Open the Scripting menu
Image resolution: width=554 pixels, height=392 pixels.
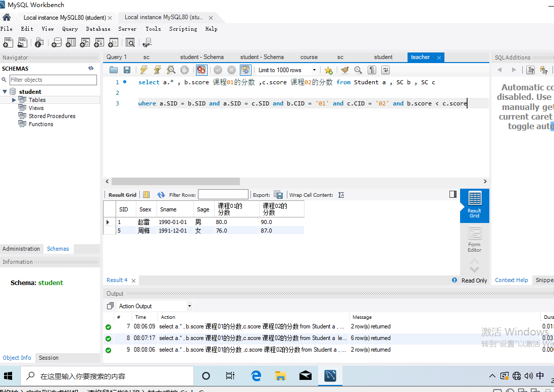(183, 29)
